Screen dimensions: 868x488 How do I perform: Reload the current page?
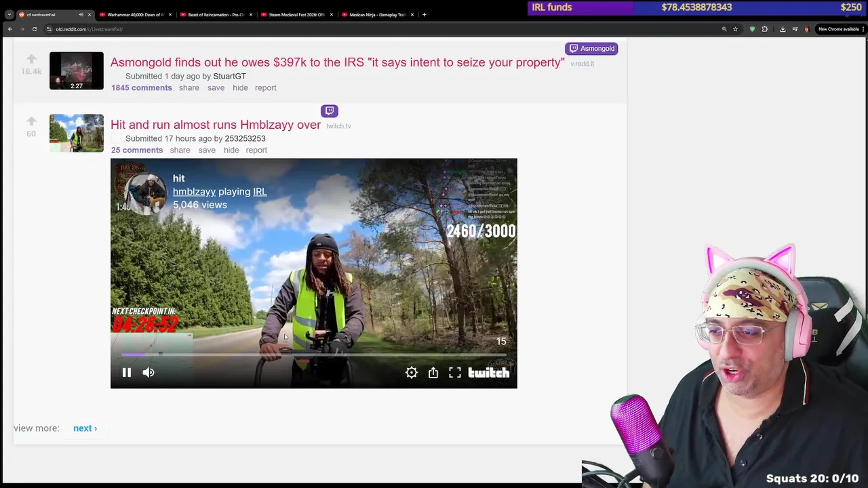click(34, 29)
